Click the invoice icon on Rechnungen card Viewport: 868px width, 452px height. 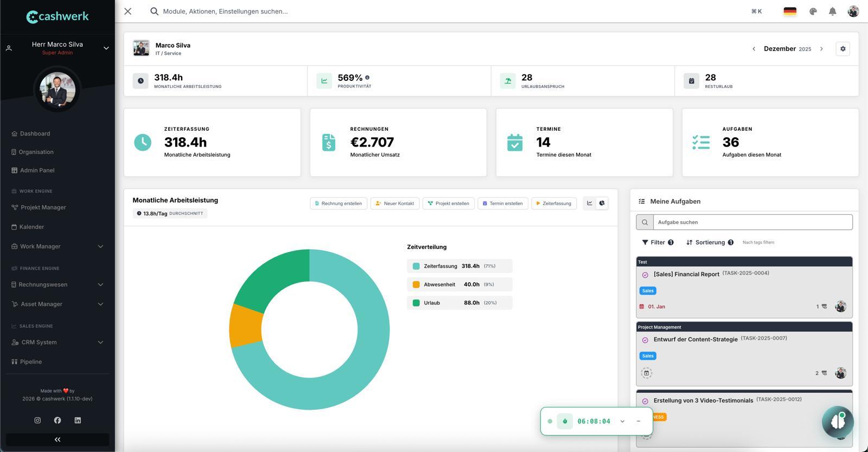pyautogui.click(x=329, y=142)
